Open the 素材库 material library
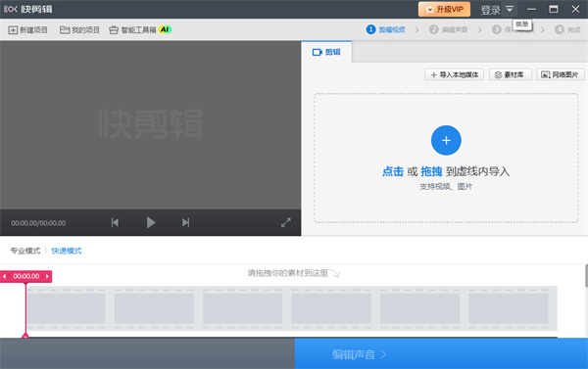The height and width of the screenshot is (369, 588). tap(510, 75)
